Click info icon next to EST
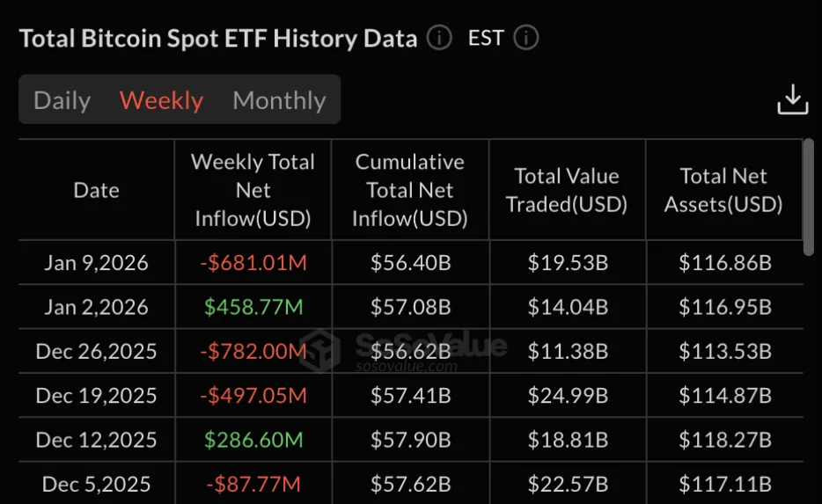 [525, 38]
